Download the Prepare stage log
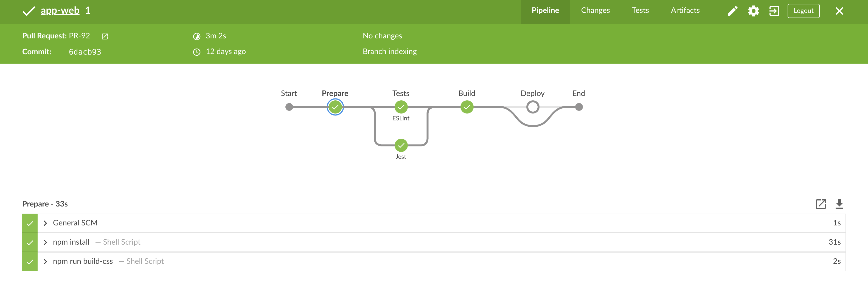 [x=839, y=204]
